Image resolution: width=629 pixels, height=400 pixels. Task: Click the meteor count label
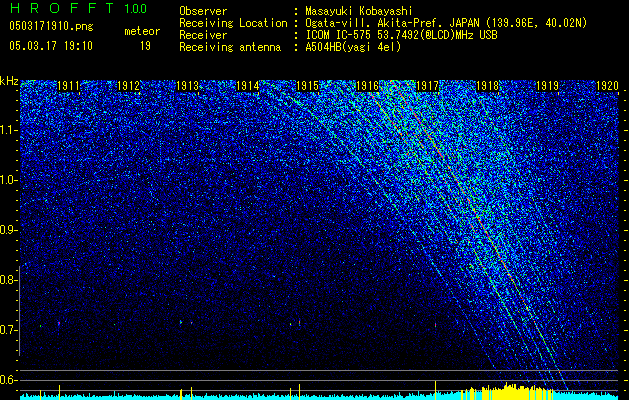coord(142,31)
